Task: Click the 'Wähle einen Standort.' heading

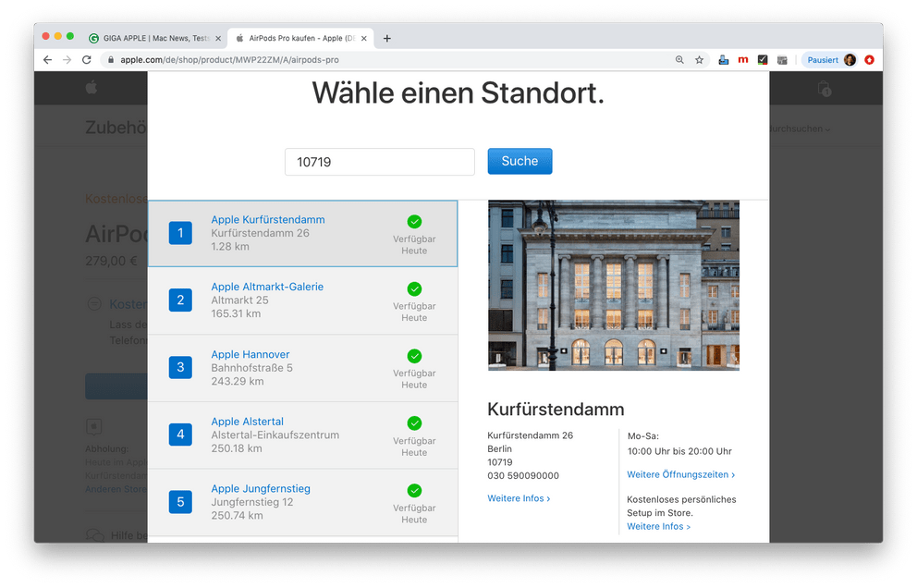Action: point(458,93)
